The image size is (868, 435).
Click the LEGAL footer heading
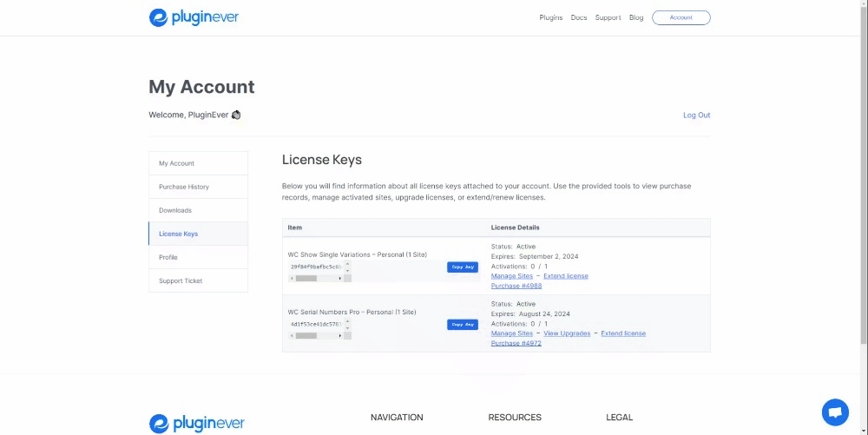[x=620, y=418]
